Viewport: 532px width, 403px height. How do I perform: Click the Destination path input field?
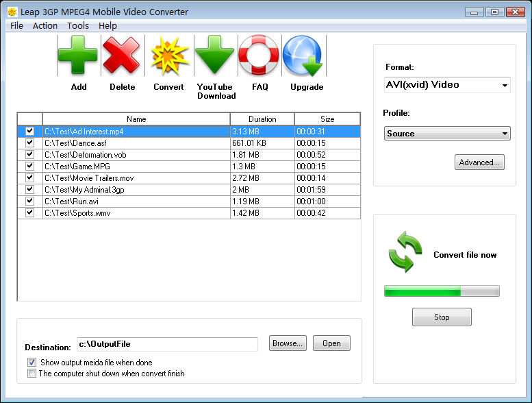(x=167, y=344)
